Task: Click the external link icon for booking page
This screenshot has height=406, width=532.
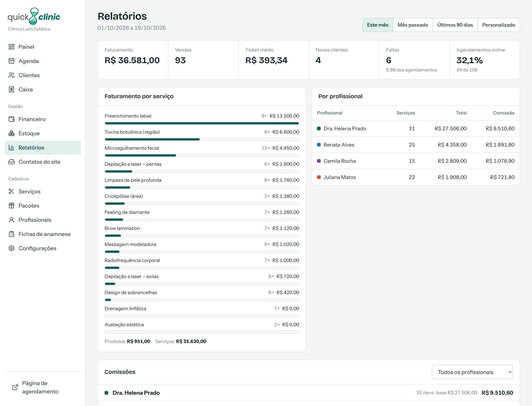Action: click(x=15, y=387)
